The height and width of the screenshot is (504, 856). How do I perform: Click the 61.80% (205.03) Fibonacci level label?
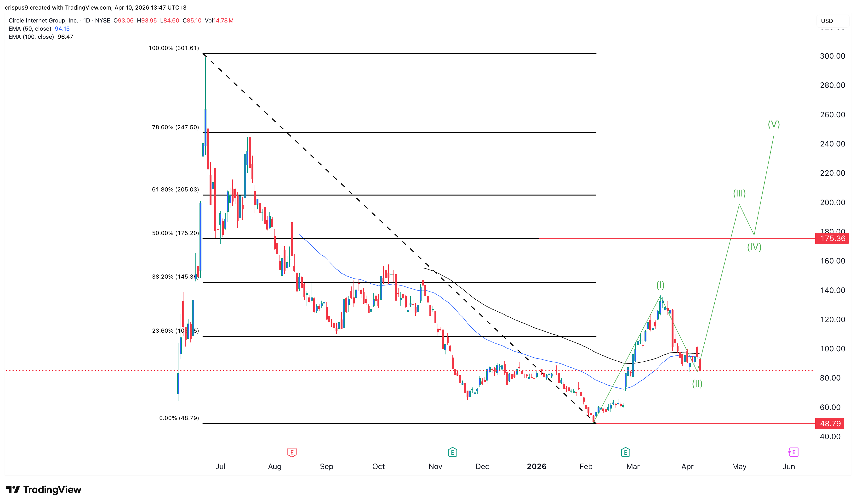(x=175, y=190)
